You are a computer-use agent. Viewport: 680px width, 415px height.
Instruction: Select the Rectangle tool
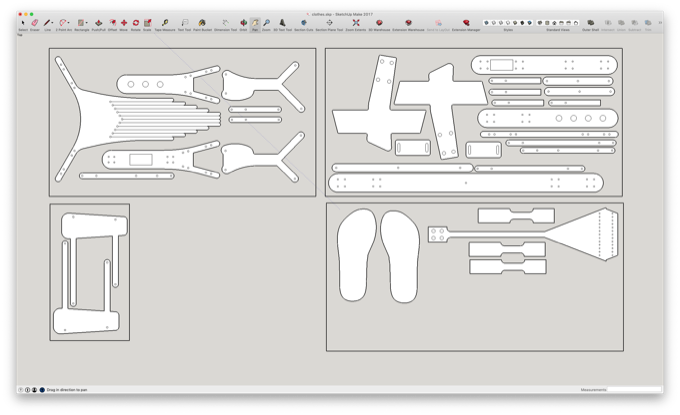tap(80, 23)
